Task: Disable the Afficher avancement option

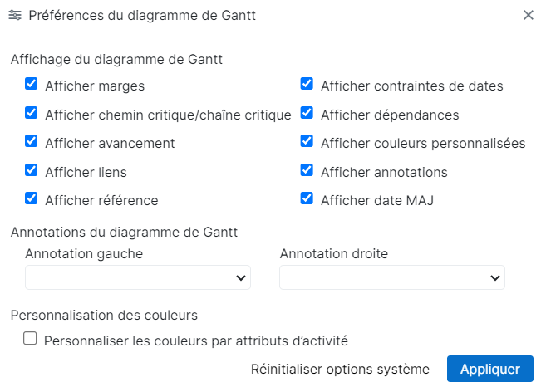Action: tap(32, 142)
